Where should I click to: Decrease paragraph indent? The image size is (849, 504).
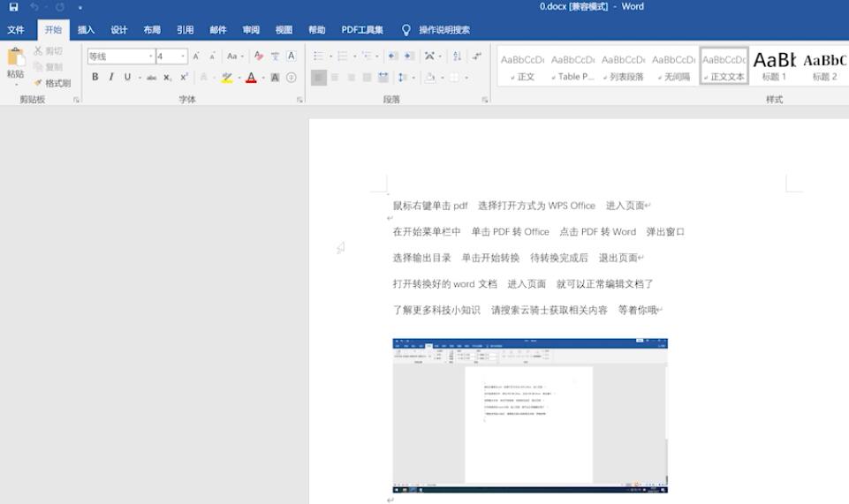pos(393,56)
